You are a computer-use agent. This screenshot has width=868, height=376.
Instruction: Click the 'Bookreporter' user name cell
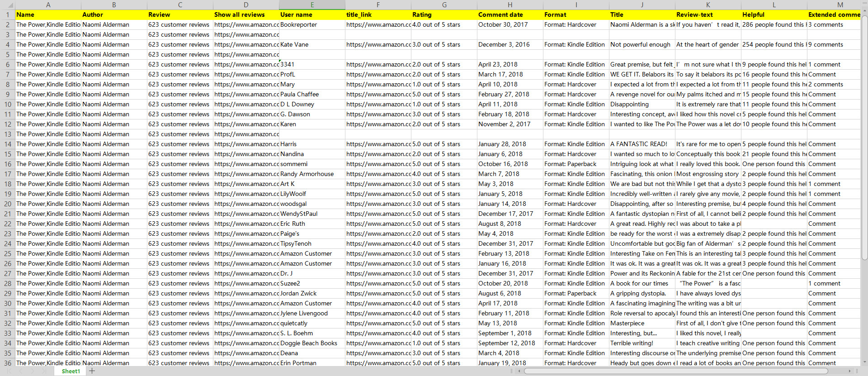click(x=312, y=24)
